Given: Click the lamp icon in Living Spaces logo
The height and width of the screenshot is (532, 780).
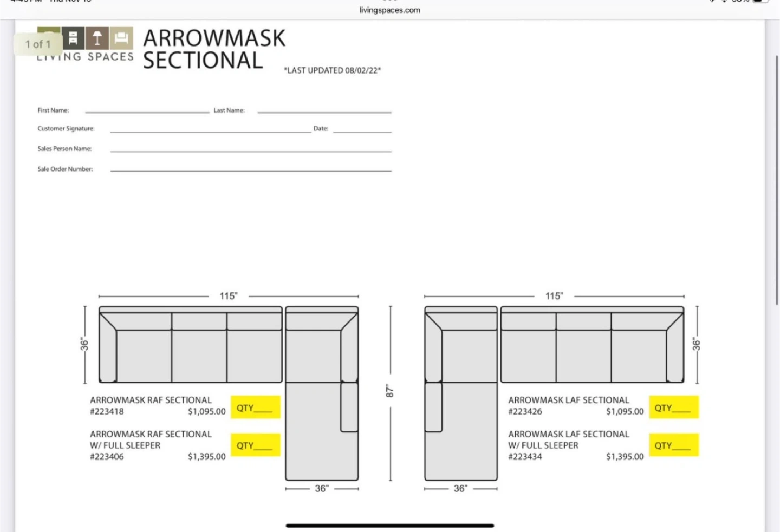Looking at the screenshot, I should 97,38.
